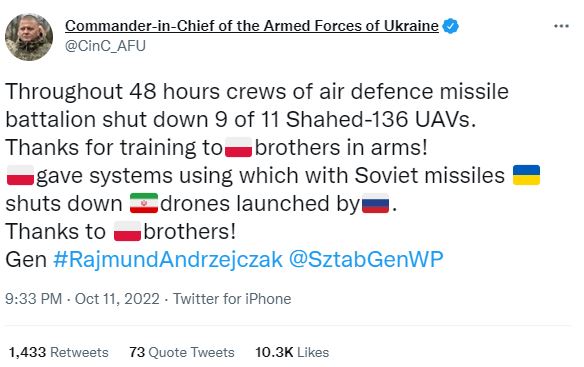Click the Twitter for iPhone source
The height and width of the screenshot is (367, 584).
[232, 299]
